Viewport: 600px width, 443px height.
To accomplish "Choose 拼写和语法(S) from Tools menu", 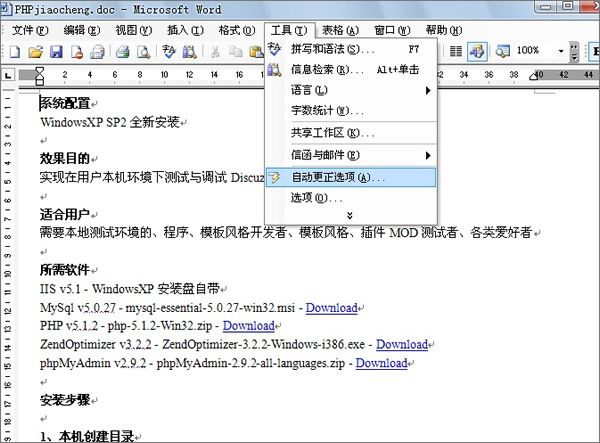I will [351, 49].
